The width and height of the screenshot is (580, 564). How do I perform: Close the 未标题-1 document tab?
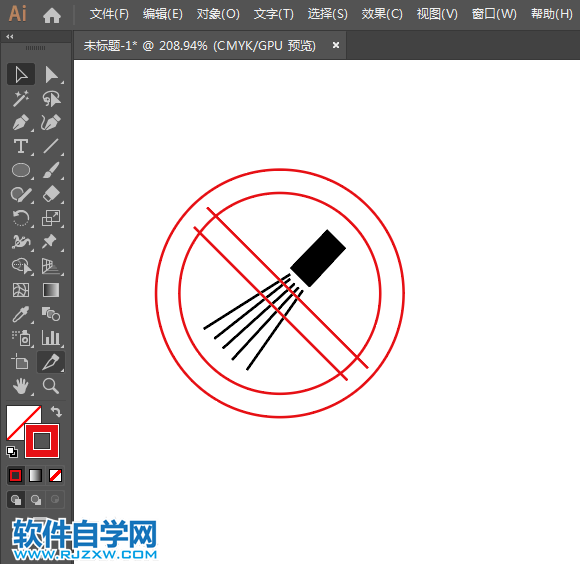336,45
